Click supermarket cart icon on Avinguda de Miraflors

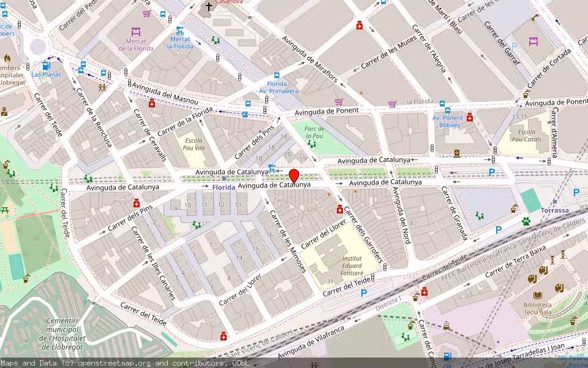[x=339, y=102]
